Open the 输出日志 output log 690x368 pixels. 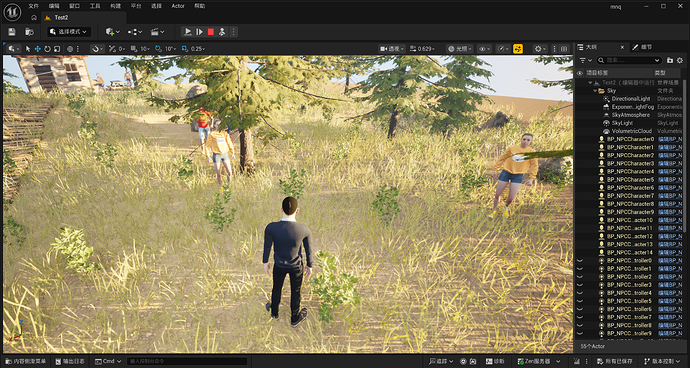point(71,361)
